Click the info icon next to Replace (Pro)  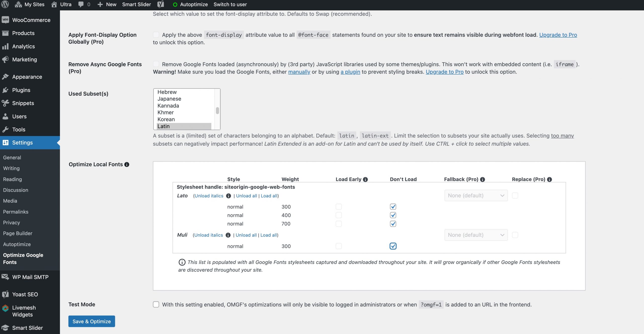[x=549, y=179]
